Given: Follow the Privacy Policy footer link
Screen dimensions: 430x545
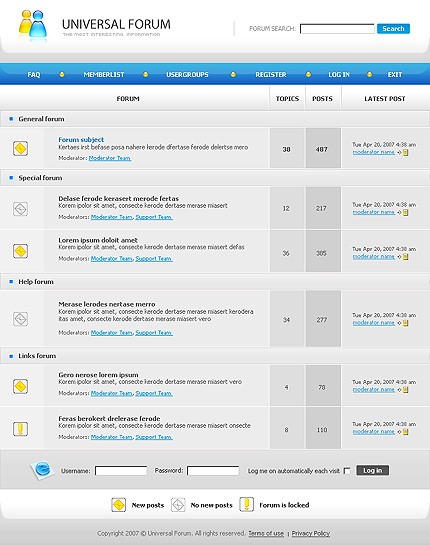Looking at the screenshot, I should click(310, 533).
